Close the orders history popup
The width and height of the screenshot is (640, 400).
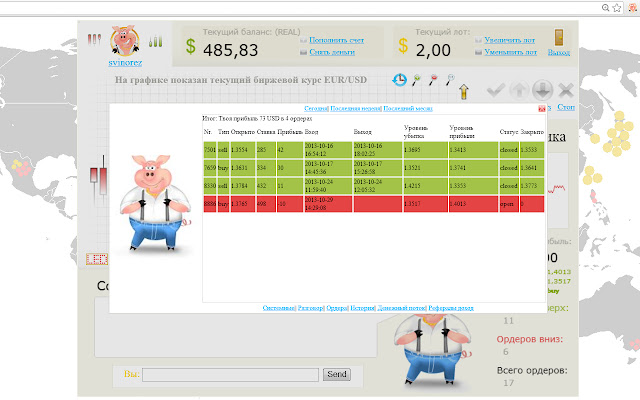tap(542, 107)
